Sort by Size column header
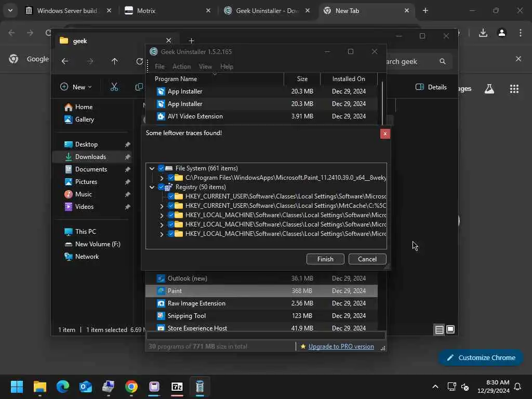This screenshot has height=399, width=532. click(x=302, y=79)
